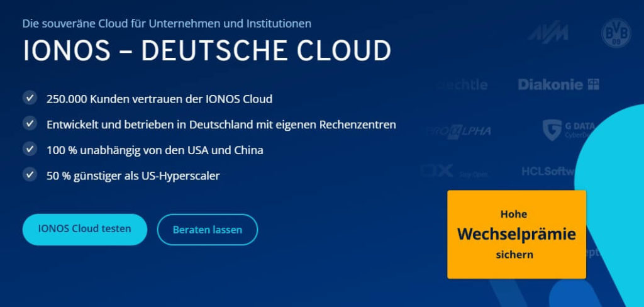Open the orange Hohe Wechselprämie sichern badge

click(516, 234)
